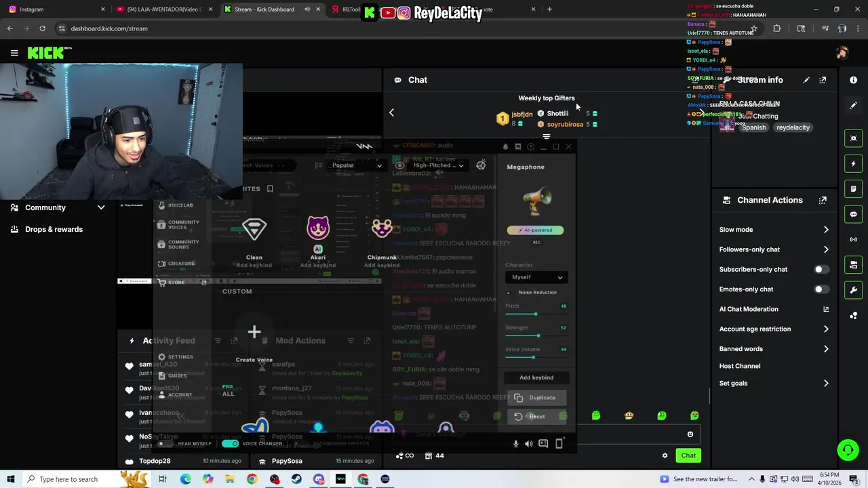Toggle the voice list eye visibility icon
The image size is (868, 488).
pos(400,165)
